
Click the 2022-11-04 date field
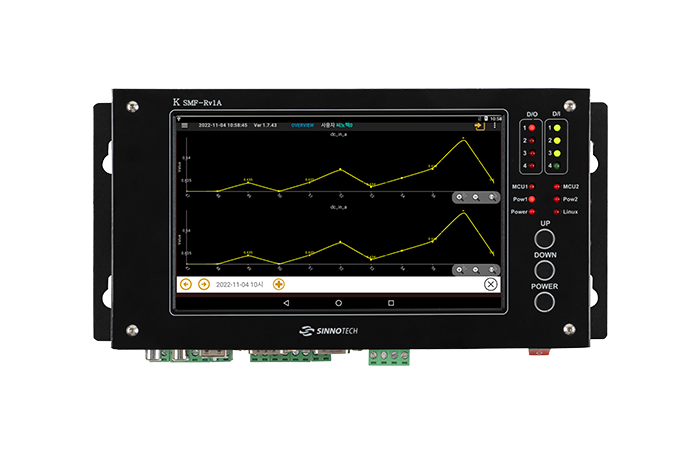pyautogui.click(x=239, y=284)
